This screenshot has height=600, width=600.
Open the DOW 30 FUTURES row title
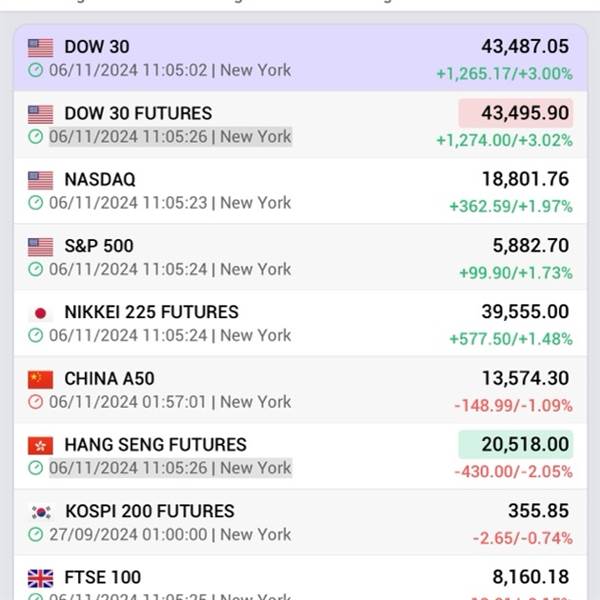tap(138, 113)
